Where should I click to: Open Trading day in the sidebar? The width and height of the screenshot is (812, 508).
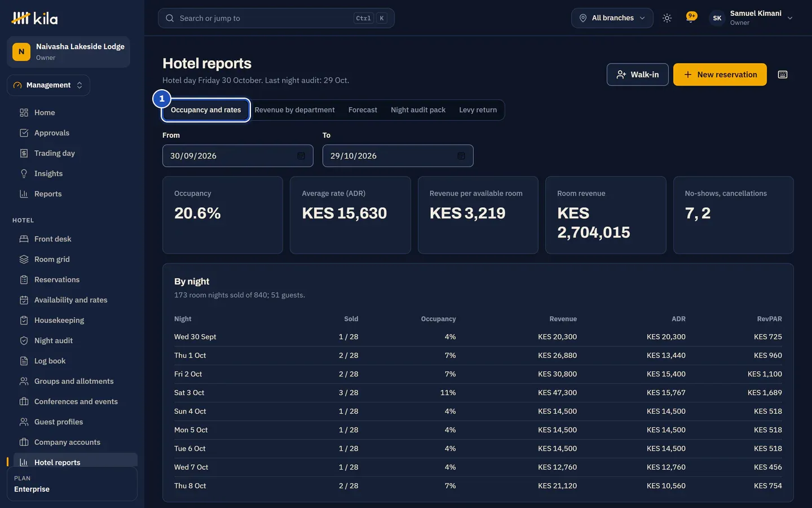[x=76, y=153]
